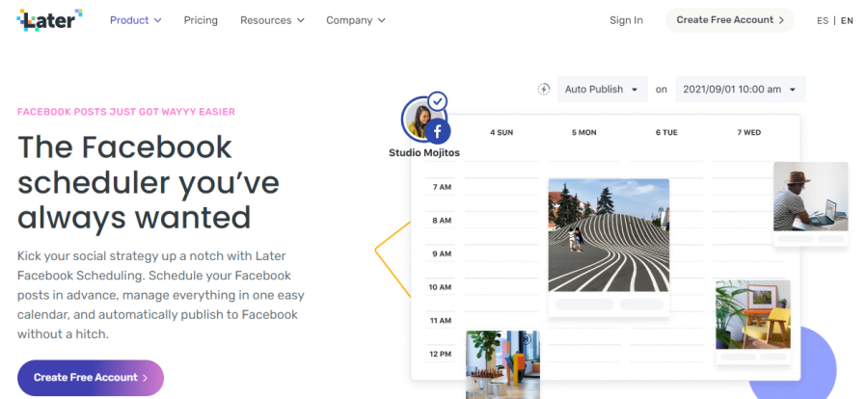868x399 pixels.
Task: Click the pink Facebook posts tagline
Action: pos(126,112)
